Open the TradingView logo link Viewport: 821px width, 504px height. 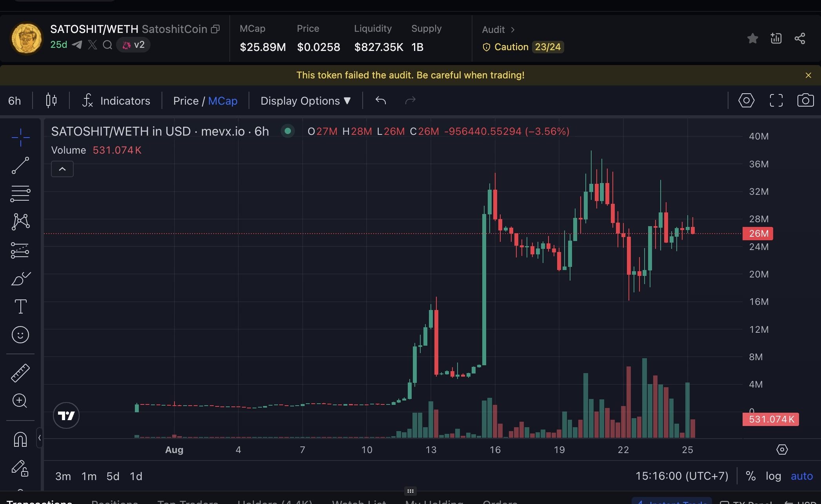[x=66, y=415]
